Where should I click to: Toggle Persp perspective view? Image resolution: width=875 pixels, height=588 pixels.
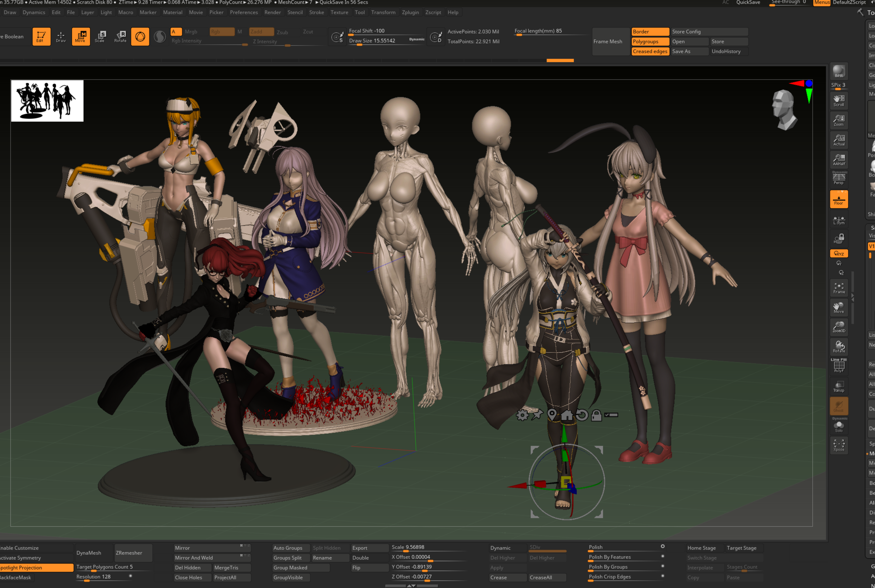click(x=839, y=178)
